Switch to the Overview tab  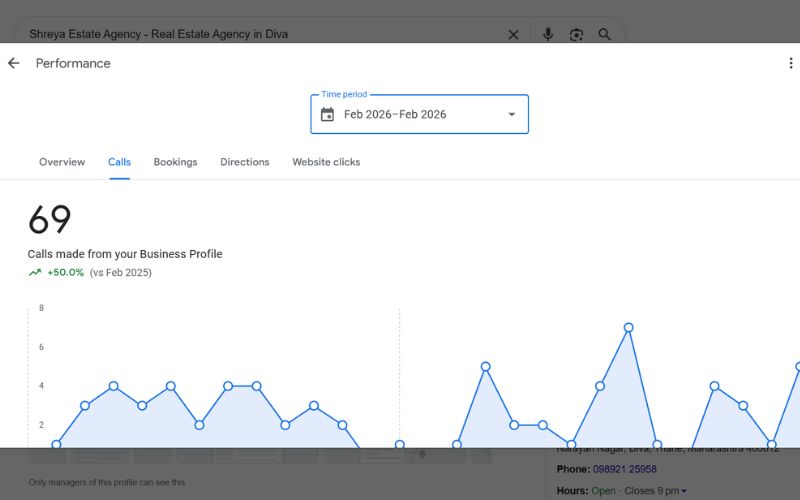(62, 162)
